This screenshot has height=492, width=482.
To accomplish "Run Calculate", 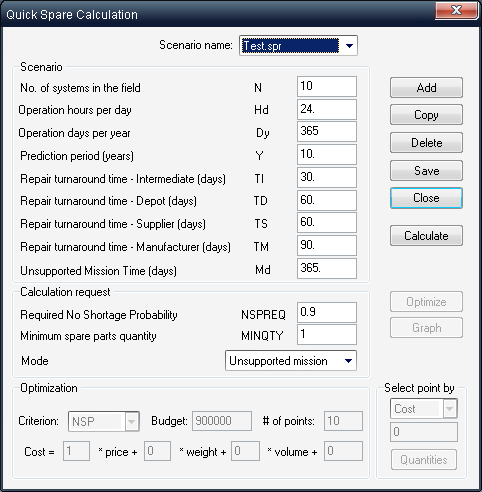I will click(x=426, y=236).
